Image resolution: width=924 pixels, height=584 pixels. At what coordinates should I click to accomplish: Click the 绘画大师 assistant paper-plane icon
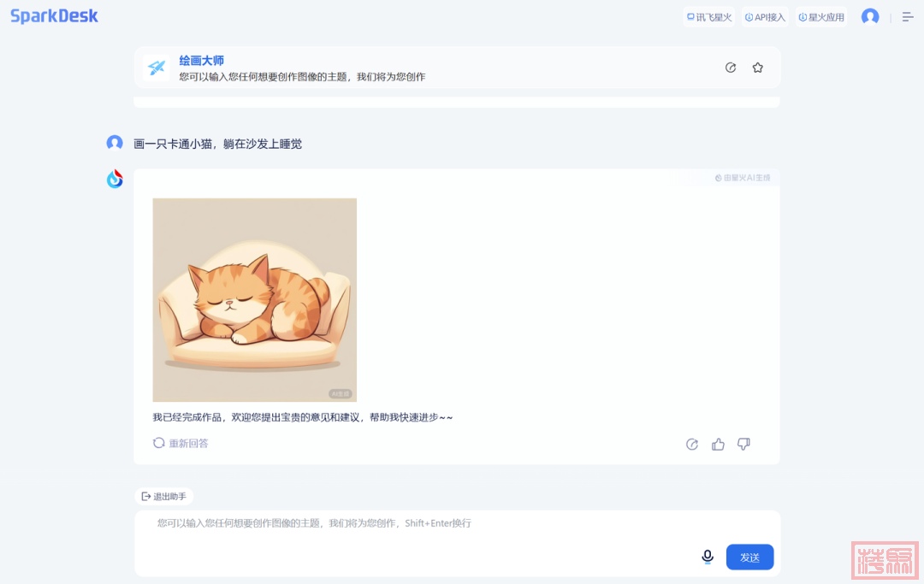click(x=157, y=68)
